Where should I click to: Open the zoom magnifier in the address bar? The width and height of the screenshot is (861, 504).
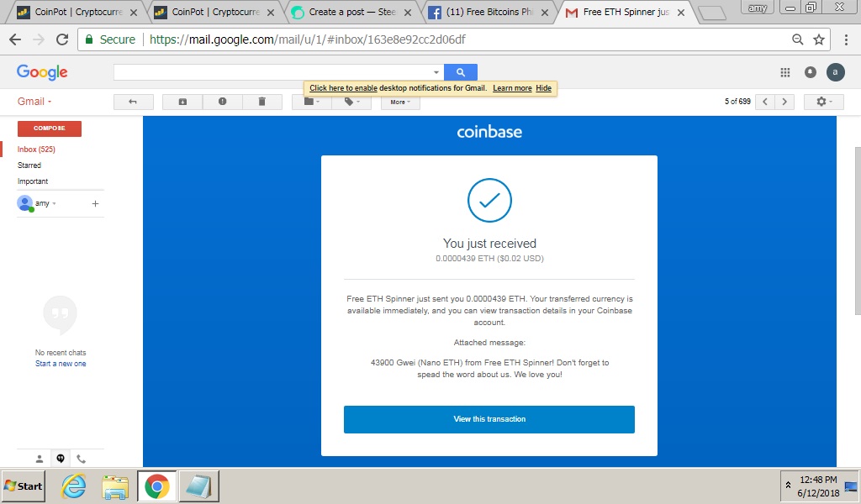798,39
